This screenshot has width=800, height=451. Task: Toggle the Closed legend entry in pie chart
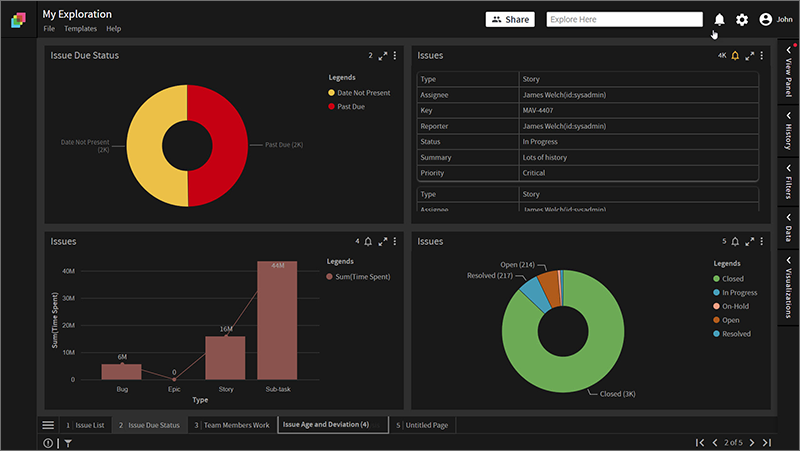pos(728,279)
